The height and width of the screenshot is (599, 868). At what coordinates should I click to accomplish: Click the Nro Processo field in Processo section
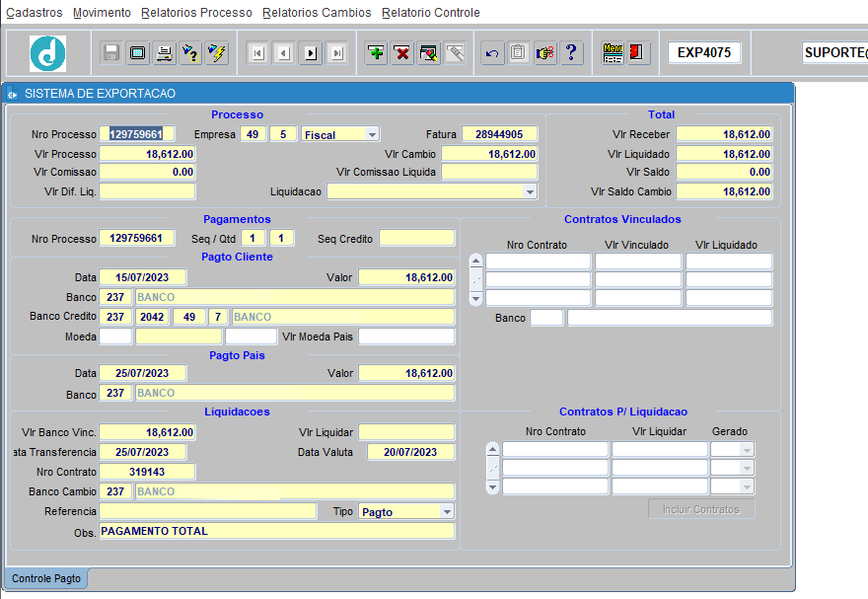tap(137, 134)
